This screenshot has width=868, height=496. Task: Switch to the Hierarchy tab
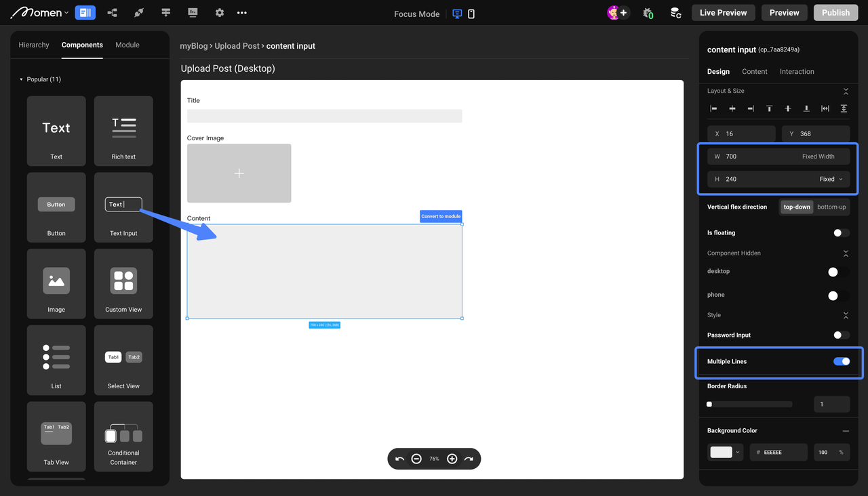coord(34,45)
